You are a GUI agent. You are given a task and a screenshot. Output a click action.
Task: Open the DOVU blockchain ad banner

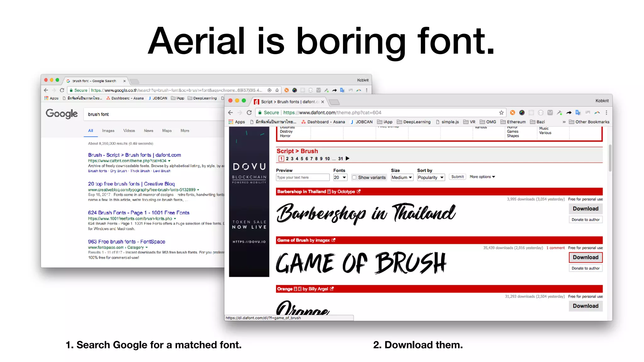(x=249, y=202)
